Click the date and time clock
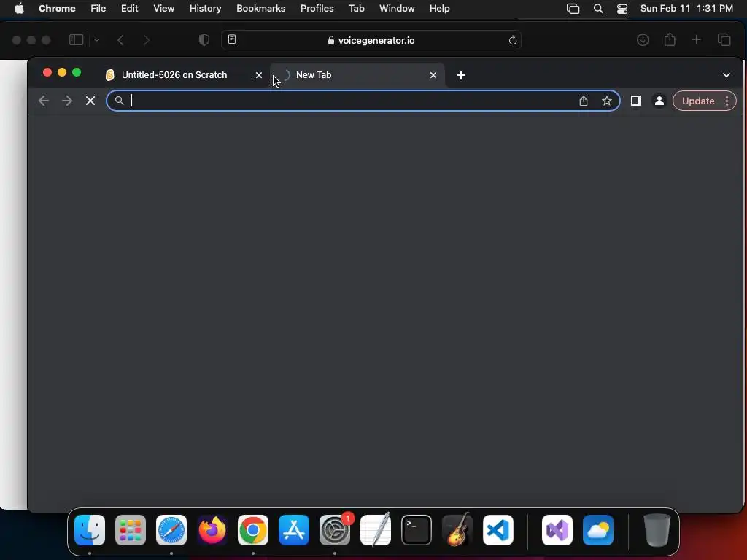 pos(686,9)
